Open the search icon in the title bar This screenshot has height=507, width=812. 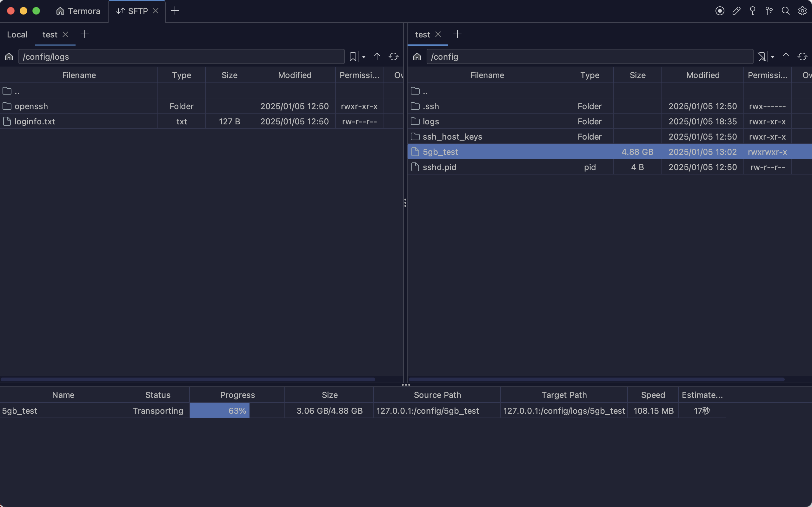[x=786, y=11]
